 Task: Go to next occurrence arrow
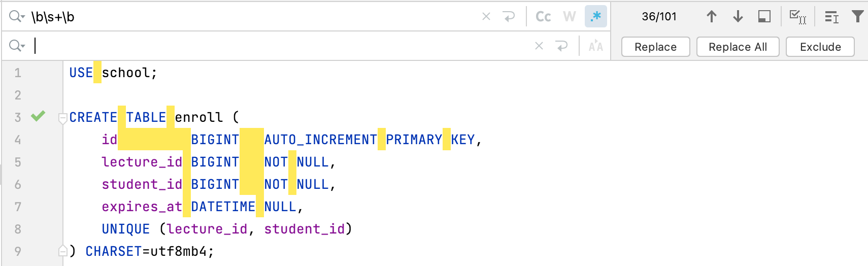point(738,17)
